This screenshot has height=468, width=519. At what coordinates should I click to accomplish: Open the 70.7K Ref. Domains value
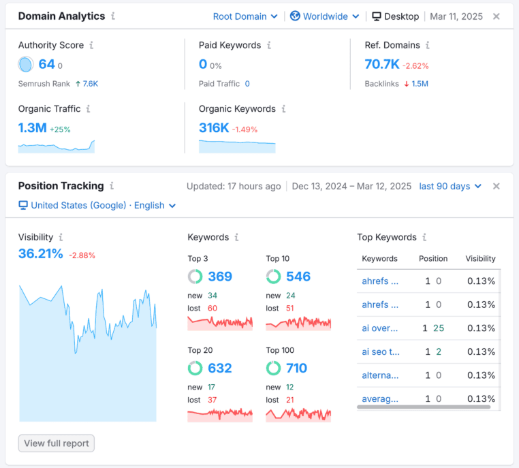pyautogui.click(x=382, y=64)
